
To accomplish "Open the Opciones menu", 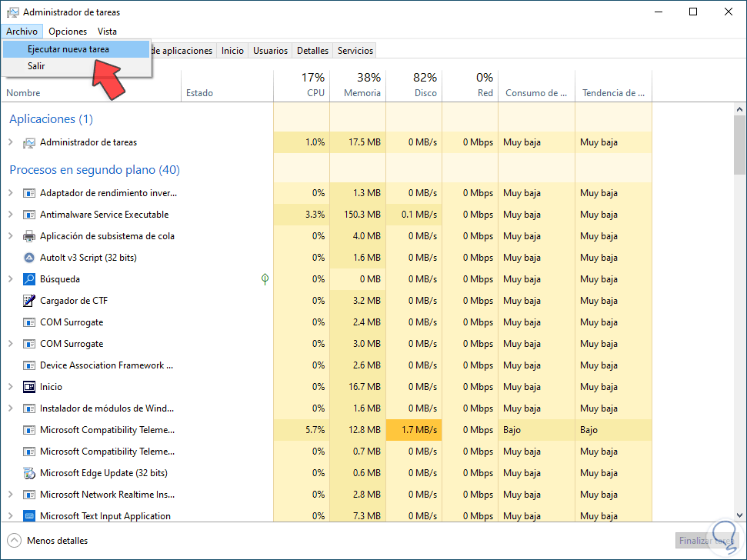I will (68, 32).
